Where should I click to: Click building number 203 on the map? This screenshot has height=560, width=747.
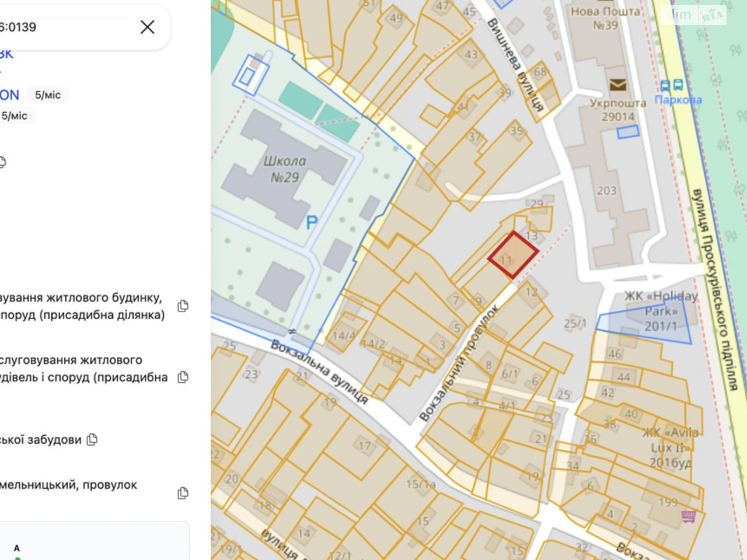coord(606,191)
